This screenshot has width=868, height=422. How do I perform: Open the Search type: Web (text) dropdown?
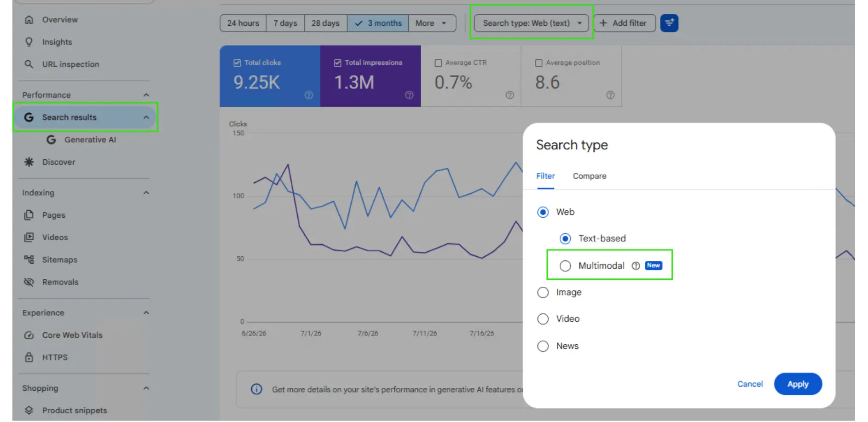pyautogui.click(x=531, y=23)
